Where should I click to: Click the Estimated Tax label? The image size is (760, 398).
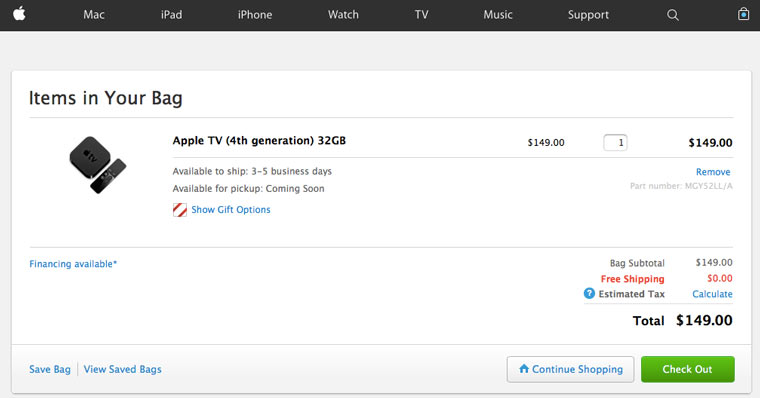click(x=632, y=294)
